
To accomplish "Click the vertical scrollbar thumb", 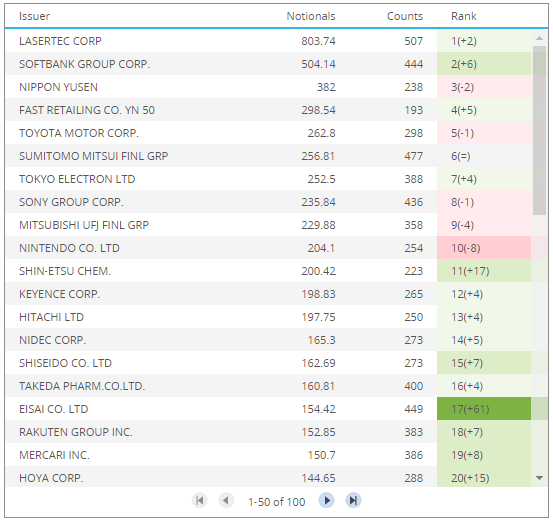I will (x=539, y=130).
